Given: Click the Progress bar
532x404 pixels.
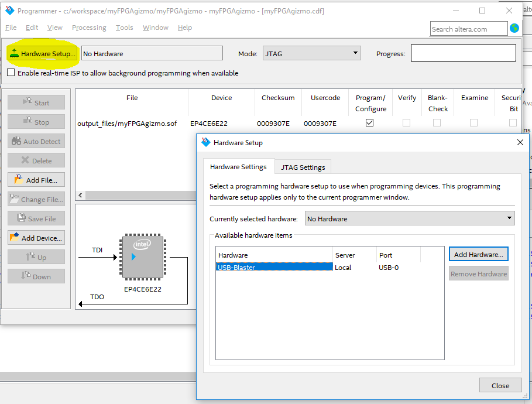Looking at the screenshot, I should click(464, 53).
